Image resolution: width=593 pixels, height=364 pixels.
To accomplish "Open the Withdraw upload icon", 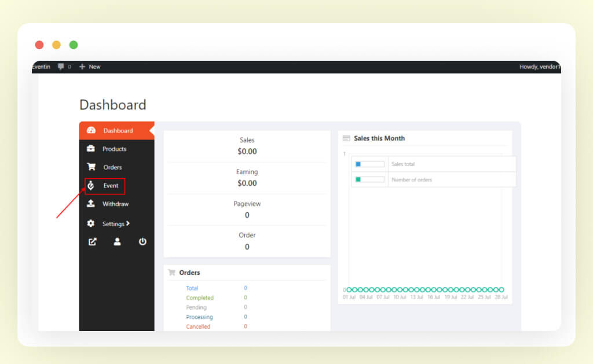I will (x=91, y=204).
